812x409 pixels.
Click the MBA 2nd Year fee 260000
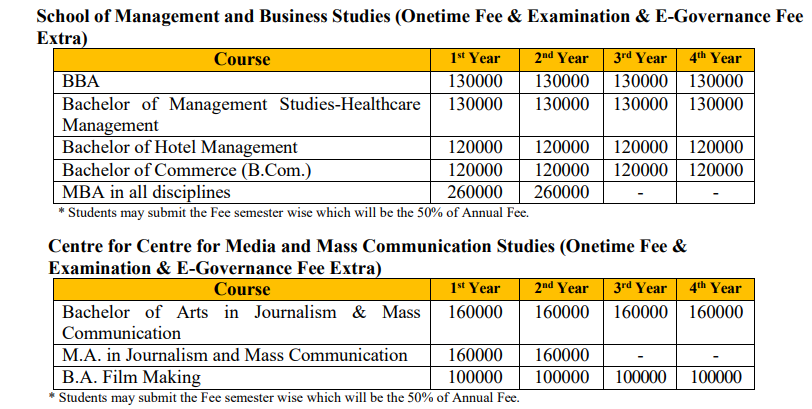[561, 192]
